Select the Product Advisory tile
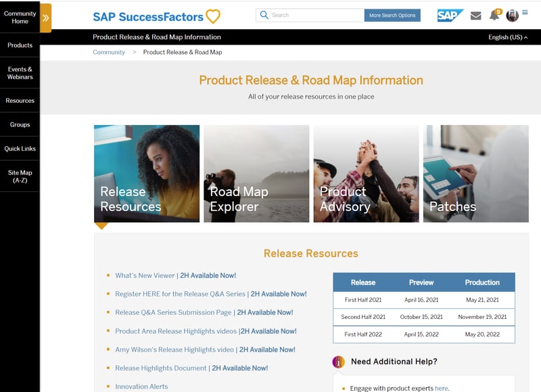The image size is (541, 392). (366, 174)
